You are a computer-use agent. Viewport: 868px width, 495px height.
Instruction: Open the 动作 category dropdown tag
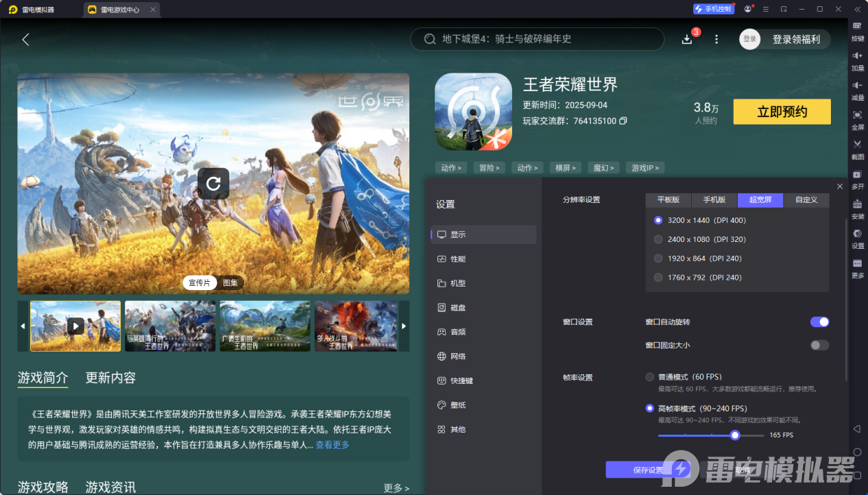(451, 167)
